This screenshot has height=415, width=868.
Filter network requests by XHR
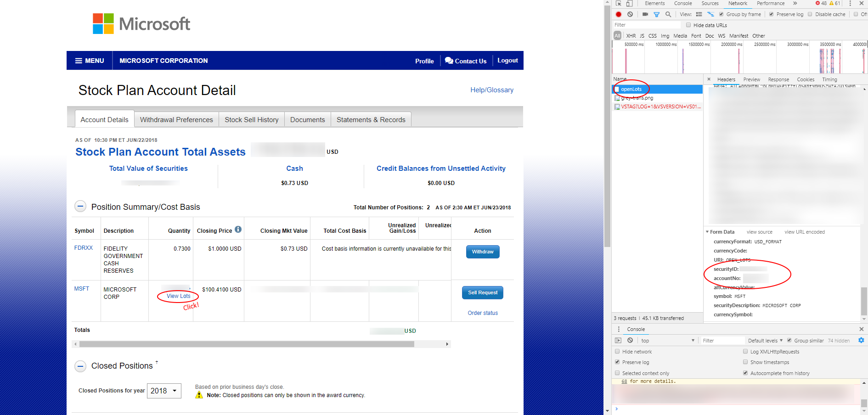tap(631, 36)
